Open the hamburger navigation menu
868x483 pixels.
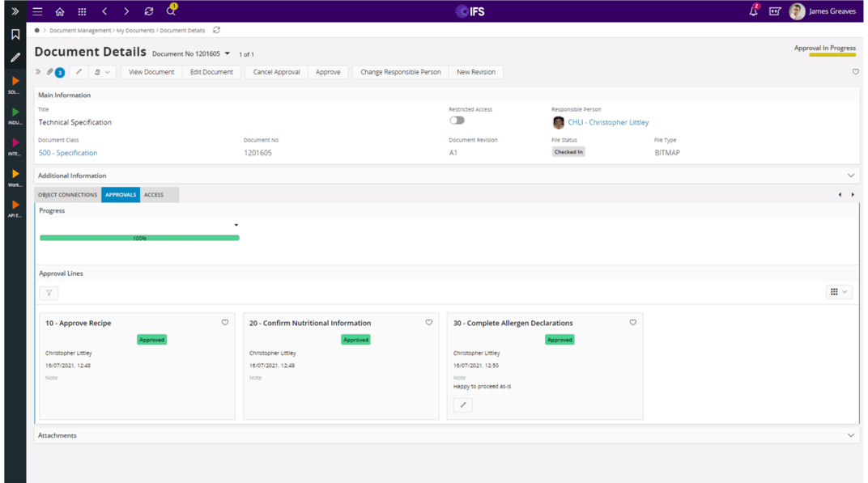coord(37,11)
